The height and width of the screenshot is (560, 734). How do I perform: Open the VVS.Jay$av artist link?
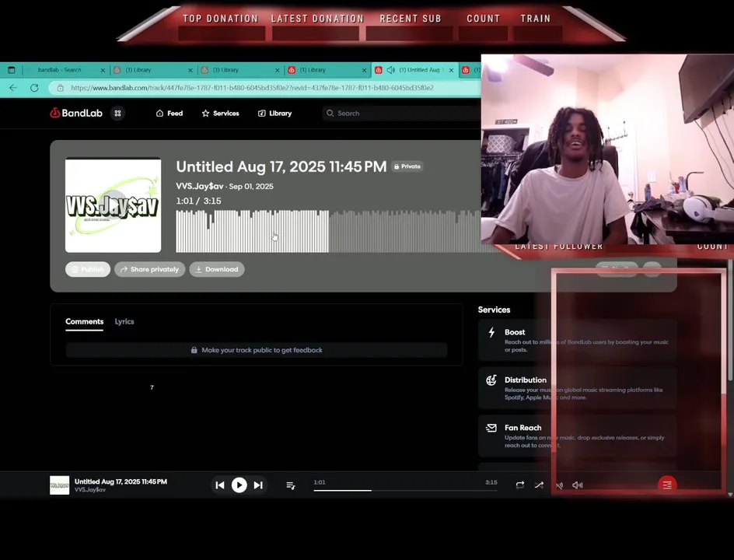199,187
